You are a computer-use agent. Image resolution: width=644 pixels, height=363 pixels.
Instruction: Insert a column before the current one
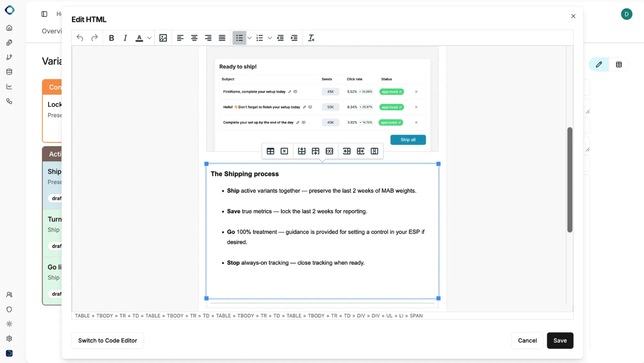347,151
